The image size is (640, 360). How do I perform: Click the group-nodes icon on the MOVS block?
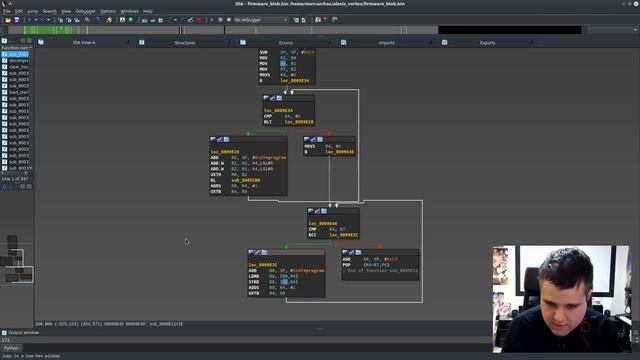coord(320,140)
